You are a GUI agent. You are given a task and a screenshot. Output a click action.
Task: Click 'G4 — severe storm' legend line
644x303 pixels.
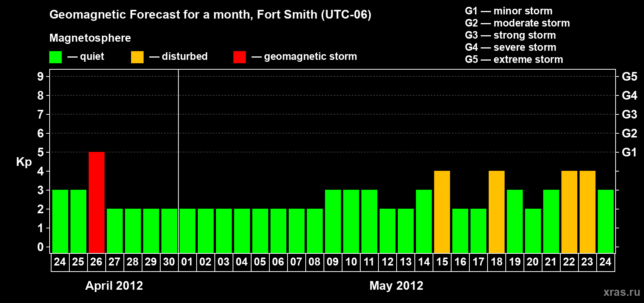pos(511,47)
